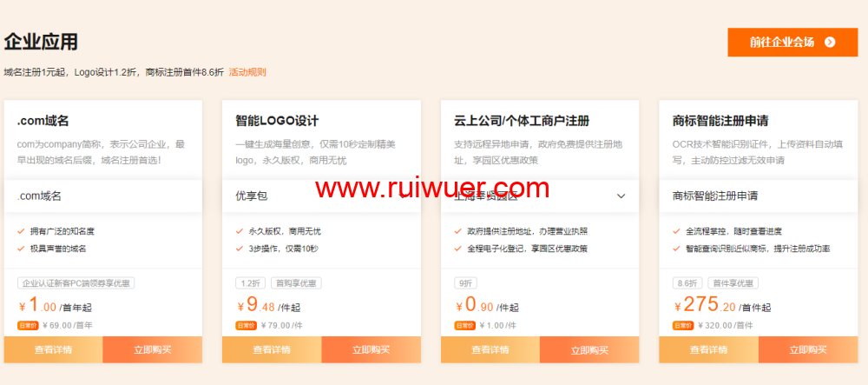Open the .com域名 option selector field

click(102, 196)
